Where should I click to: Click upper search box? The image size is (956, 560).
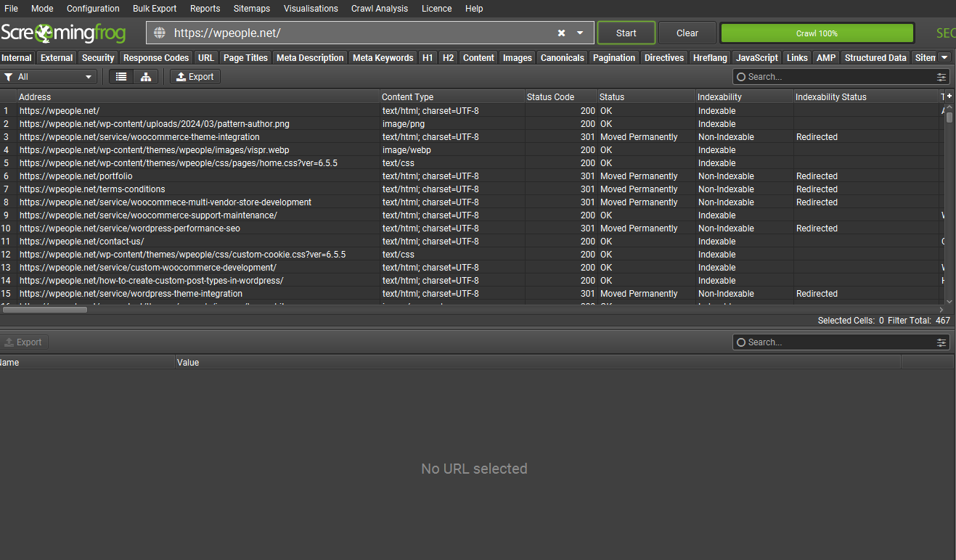click(x=833, y=76)
